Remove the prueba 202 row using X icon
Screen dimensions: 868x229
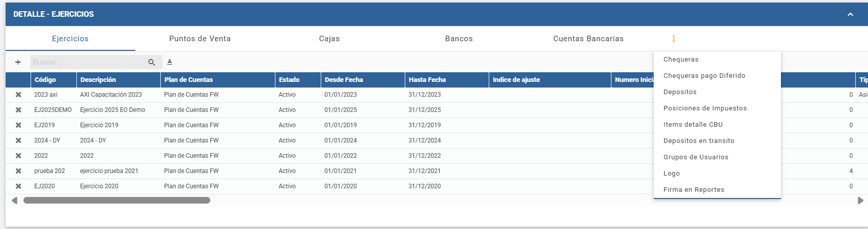pyautogui.click(x=18, y=171)
